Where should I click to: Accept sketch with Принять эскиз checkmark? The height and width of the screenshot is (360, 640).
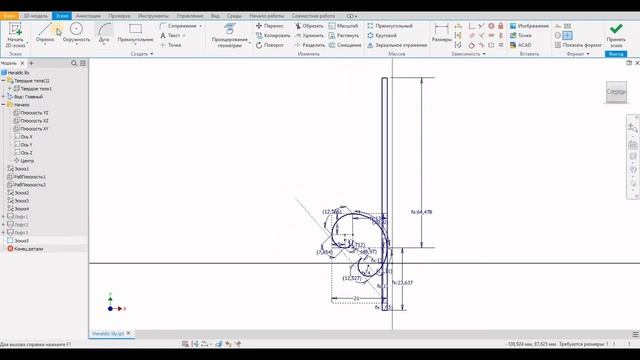coord(616,35)
